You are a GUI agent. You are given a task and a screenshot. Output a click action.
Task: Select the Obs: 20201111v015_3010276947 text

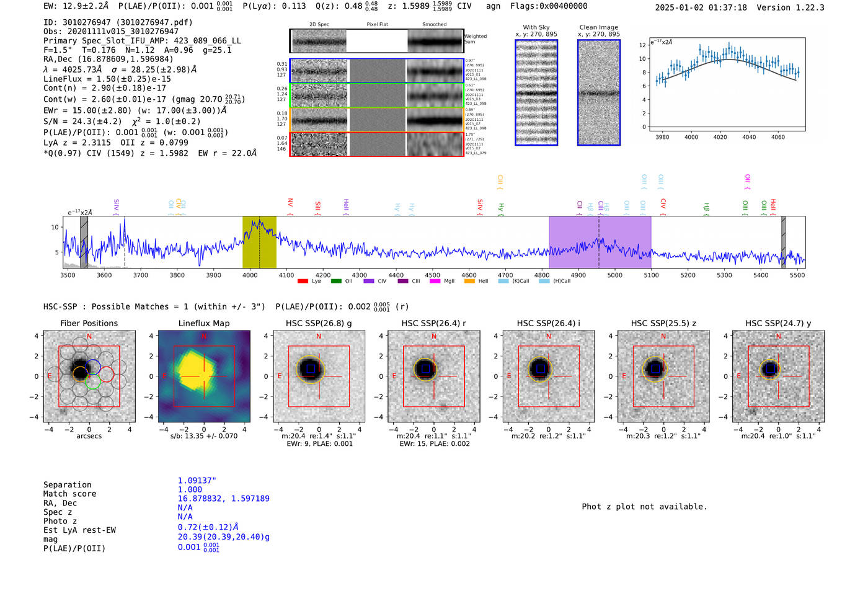click(x=111, y=32)
